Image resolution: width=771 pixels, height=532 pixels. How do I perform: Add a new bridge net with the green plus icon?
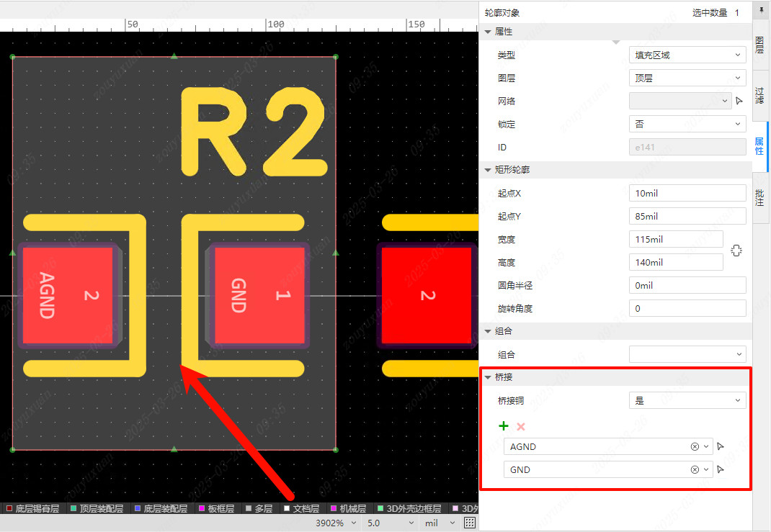[x=503, y=425]
